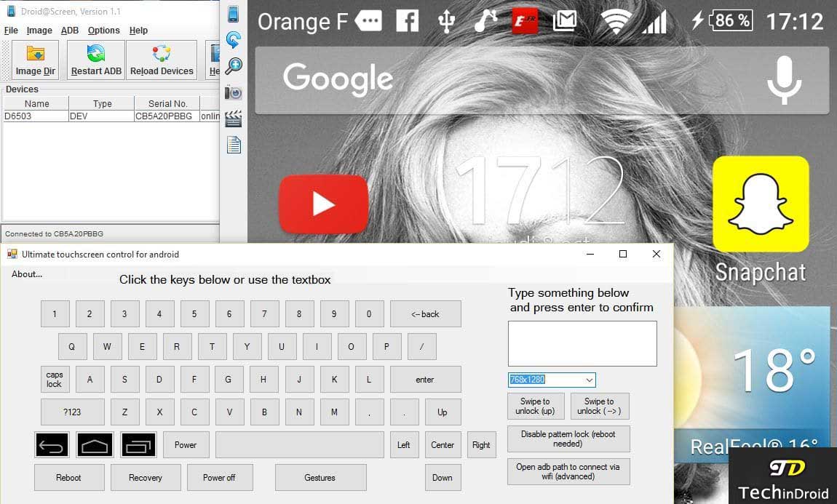Tap the music note notification icon
The width and height of the screenshot is (837, 504).
point(485,21)
